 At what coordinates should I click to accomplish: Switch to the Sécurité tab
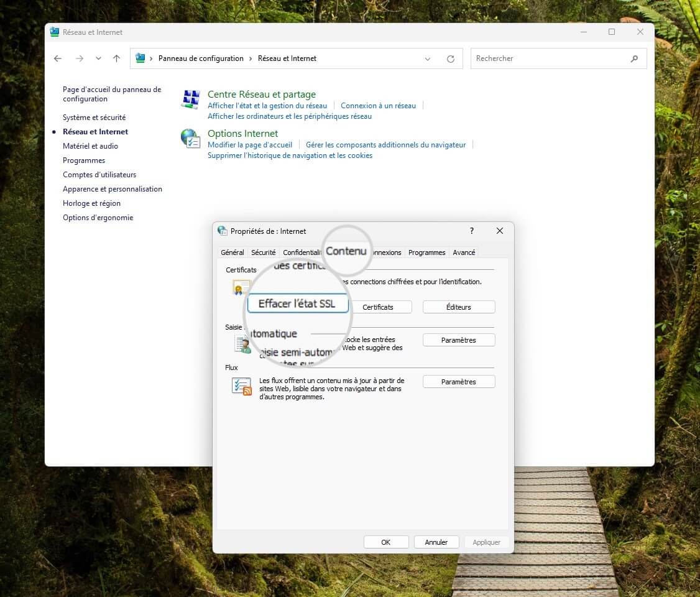click(x=264, y=252)
